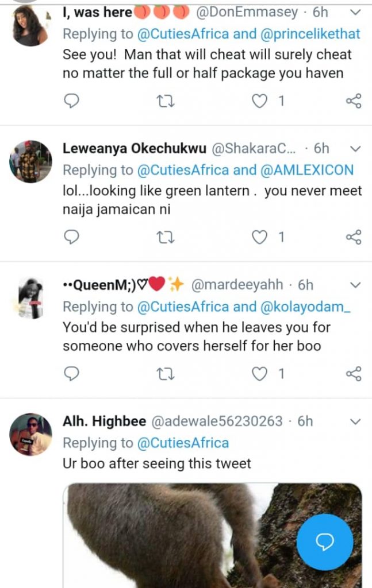
Task: Retweet QueenM's tweet
Action: tap(166, 374)
